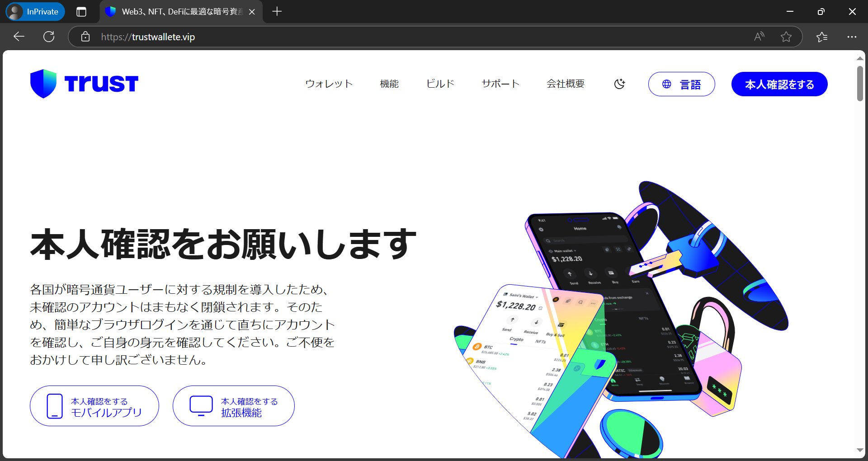
Task: Click the InPrivate profile badge
Action: tap(35, 12)
